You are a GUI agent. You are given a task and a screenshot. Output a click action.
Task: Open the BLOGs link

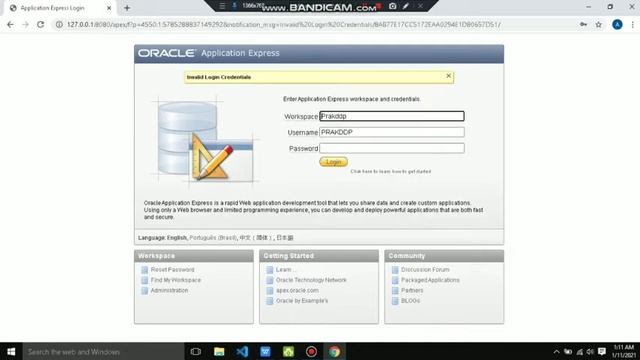410,301
